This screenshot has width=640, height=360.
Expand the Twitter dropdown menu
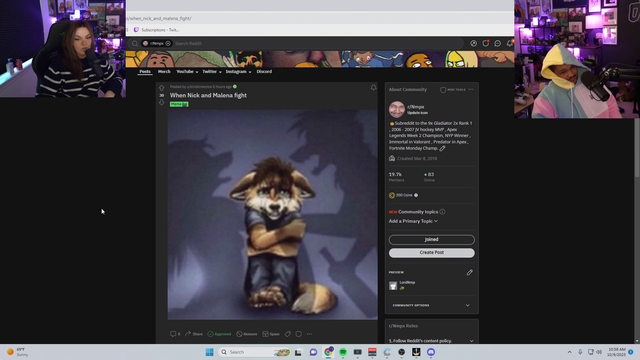tap(212, 71)
